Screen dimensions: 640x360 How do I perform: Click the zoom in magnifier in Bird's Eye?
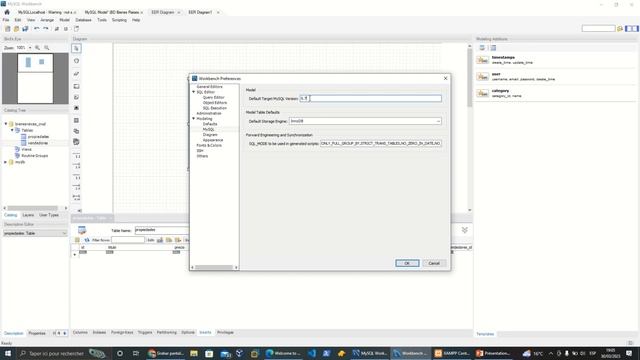38,48
